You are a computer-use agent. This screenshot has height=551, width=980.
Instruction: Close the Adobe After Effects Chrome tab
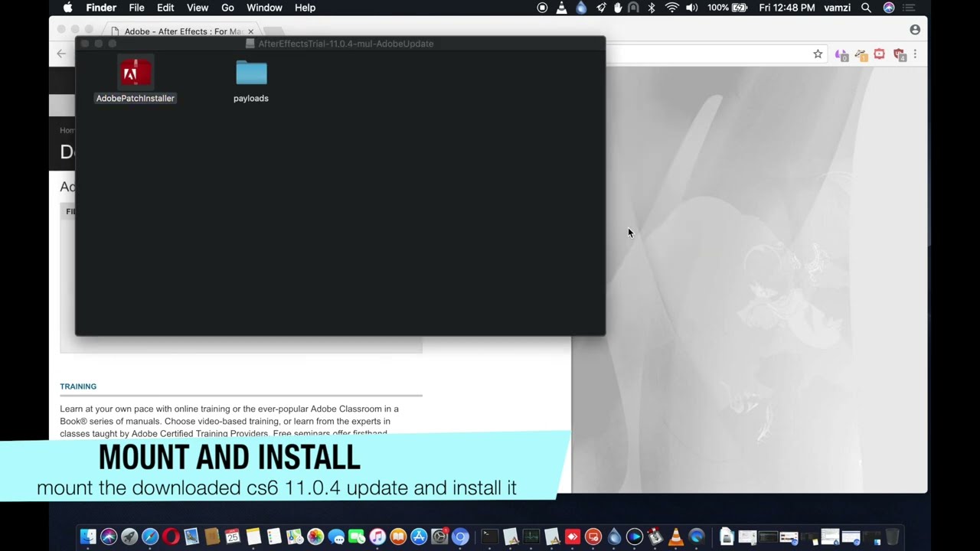(x=250, y=31)
